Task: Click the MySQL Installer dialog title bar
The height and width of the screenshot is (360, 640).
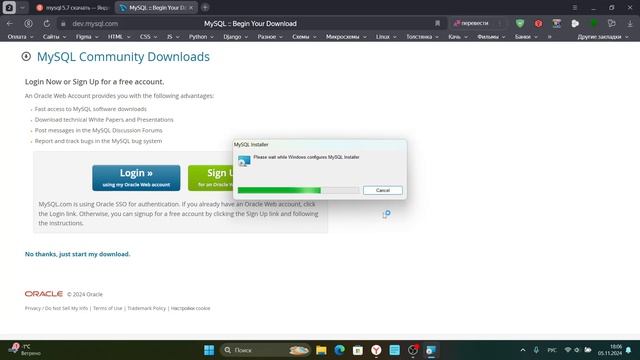Action: (319, 144)
